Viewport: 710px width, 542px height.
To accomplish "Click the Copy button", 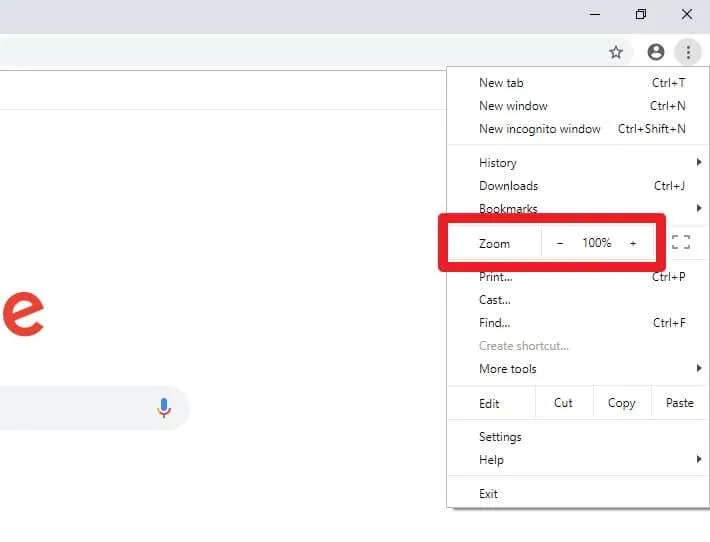I will click(x=622, y=403).
